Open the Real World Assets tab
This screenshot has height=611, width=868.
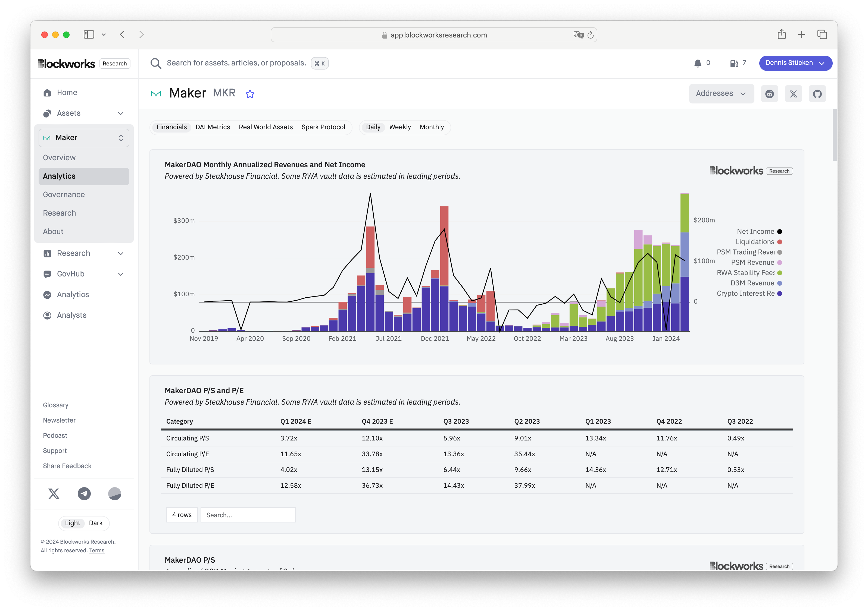tap(266, 127)
